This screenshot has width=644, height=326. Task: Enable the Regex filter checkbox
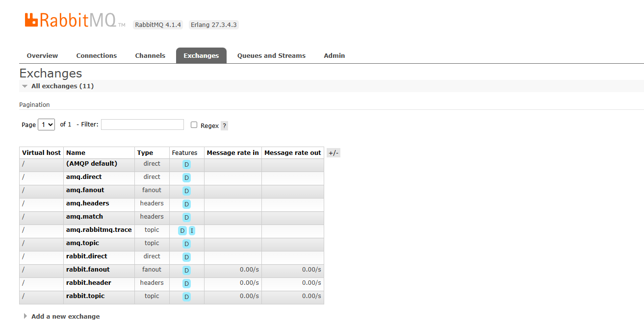coord(194,125)
